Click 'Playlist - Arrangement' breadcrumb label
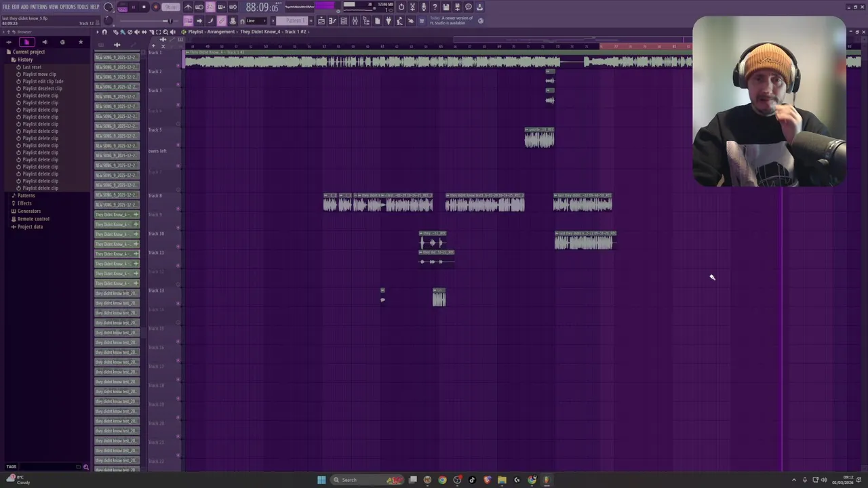868x488 pixels. [211, 32]
